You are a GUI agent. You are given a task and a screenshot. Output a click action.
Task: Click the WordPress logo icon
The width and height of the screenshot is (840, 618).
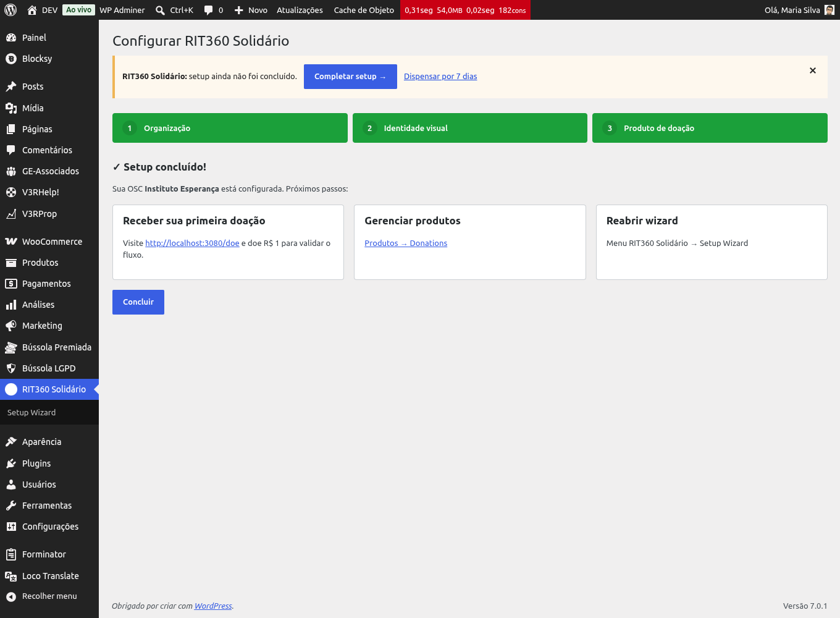10,10
